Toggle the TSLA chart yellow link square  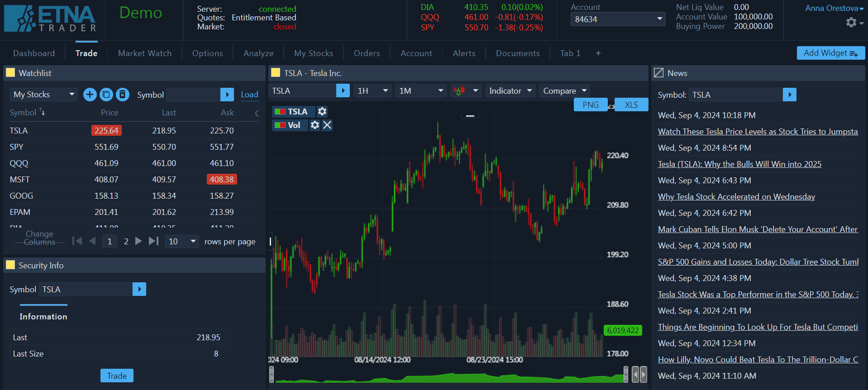(276, 73)
